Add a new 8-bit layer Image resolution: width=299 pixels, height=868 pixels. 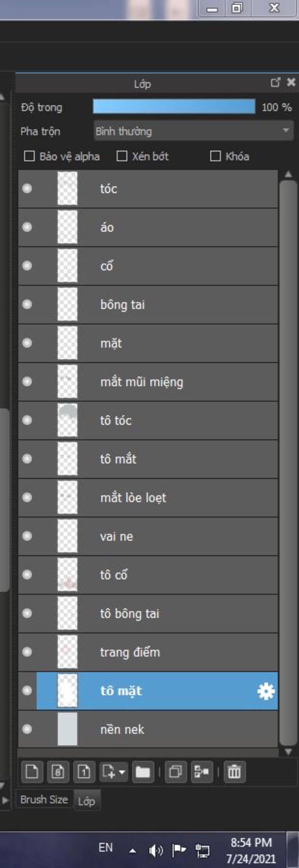[58, 772]
